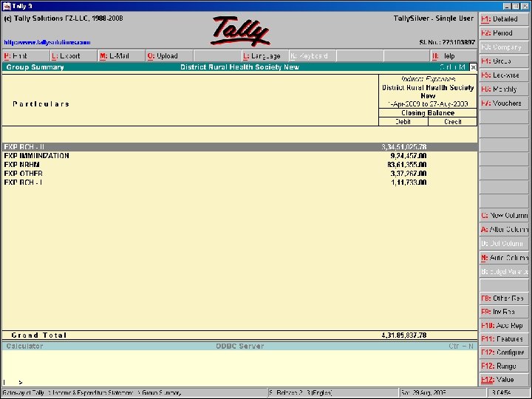Click P: Print in top toolbar

pos(26,56)
